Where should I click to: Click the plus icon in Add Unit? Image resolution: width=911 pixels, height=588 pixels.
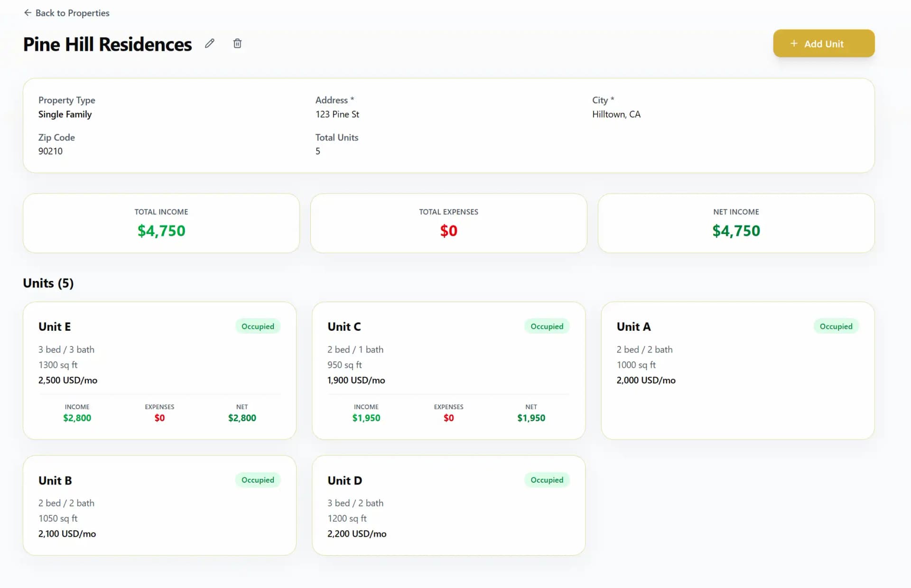click(x=794, y=44)
